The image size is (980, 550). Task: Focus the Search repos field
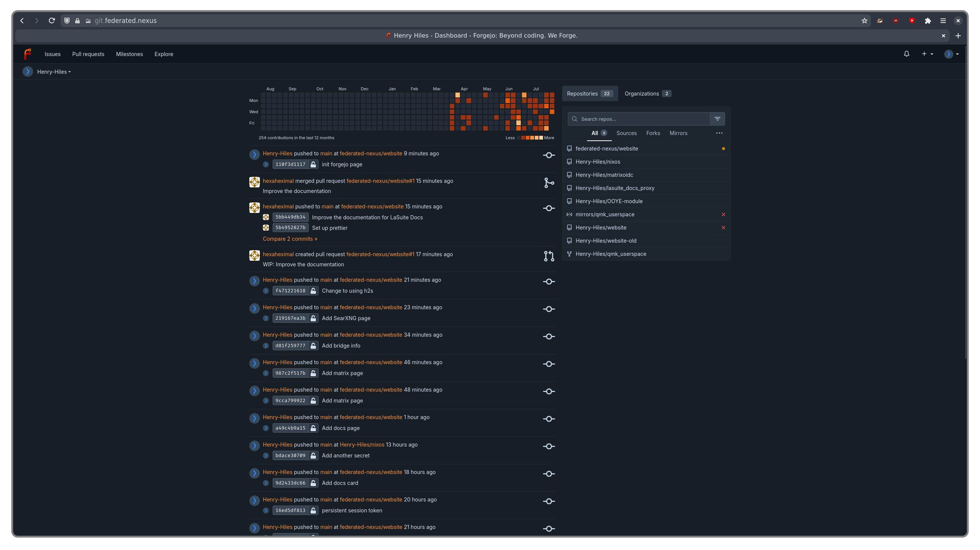coord(639,119)
